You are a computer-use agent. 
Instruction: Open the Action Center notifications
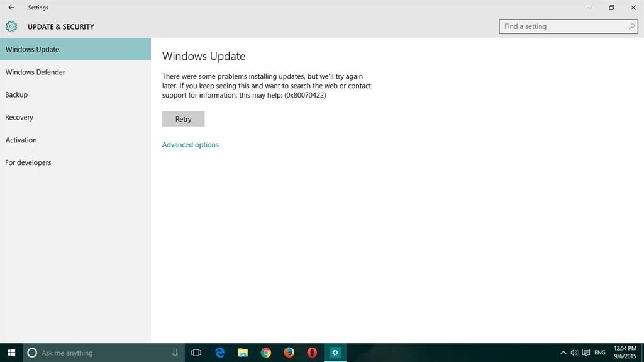pyautogui.click(x=586, y=353)
